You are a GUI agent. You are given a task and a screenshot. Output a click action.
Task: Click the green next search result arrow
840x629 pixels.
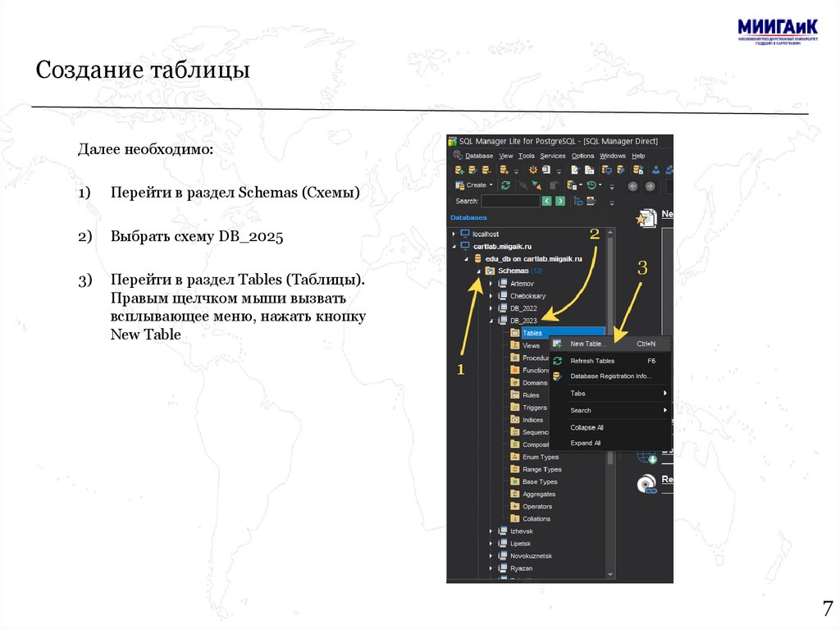tap(559, 201)
